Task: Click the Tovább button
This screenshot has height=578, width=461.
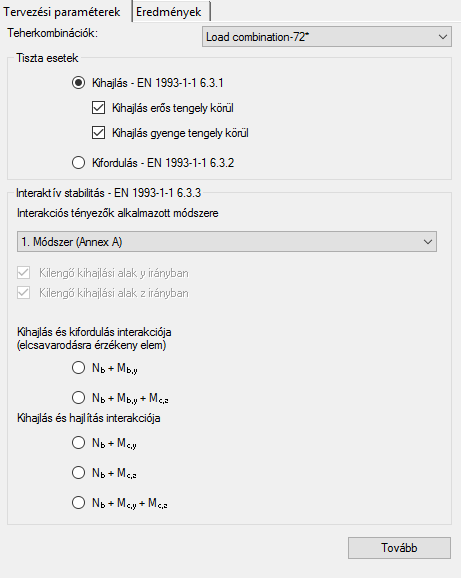Action: click(x=399, y=548)
